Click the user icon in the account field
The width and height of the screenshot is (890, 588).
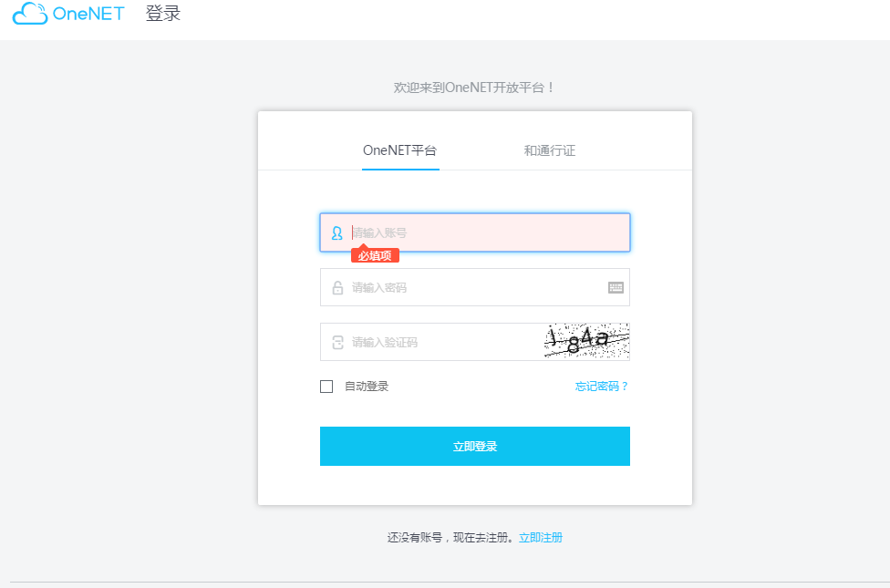[x=336, y=232]
